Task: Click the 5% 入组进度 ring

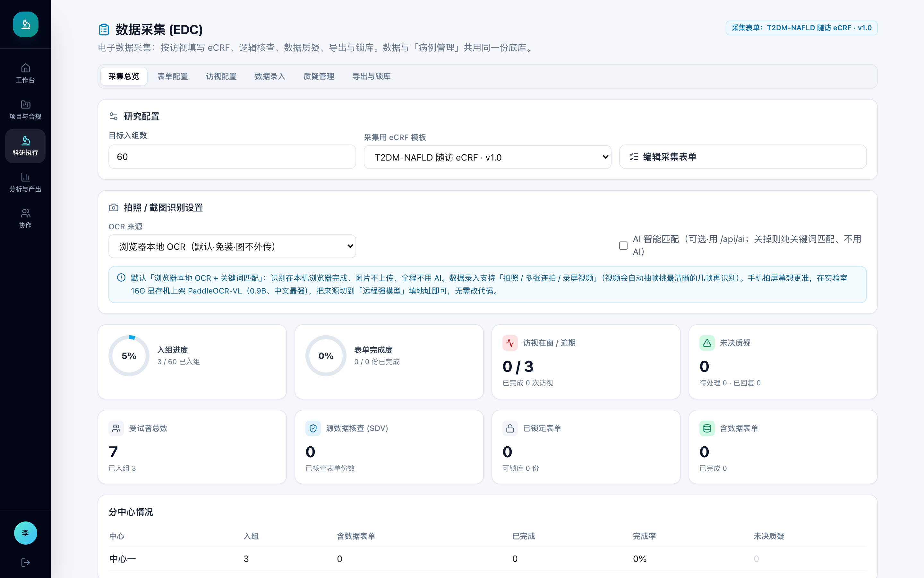Action: point(129,356)
